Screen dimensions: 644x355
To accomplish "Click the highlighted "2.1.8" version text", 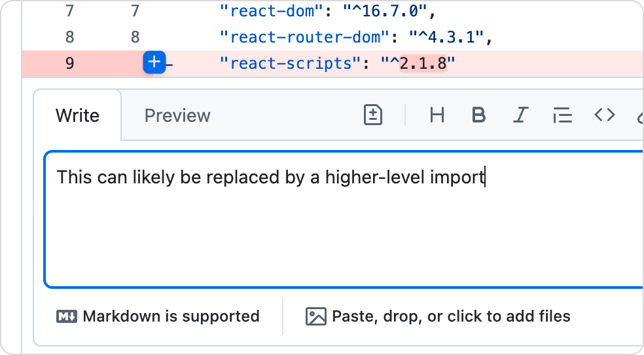I will (x=423, y=64).
